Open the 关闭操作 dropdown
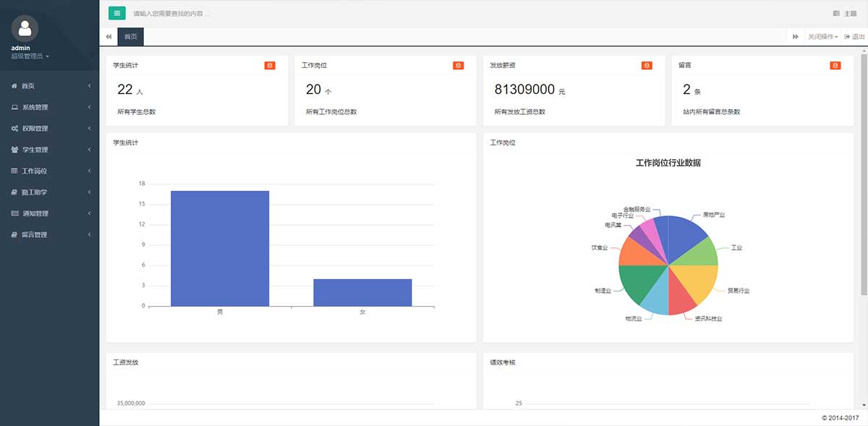Image resolution: width=868 pixels, height=426 pixels. coord(822,37)
